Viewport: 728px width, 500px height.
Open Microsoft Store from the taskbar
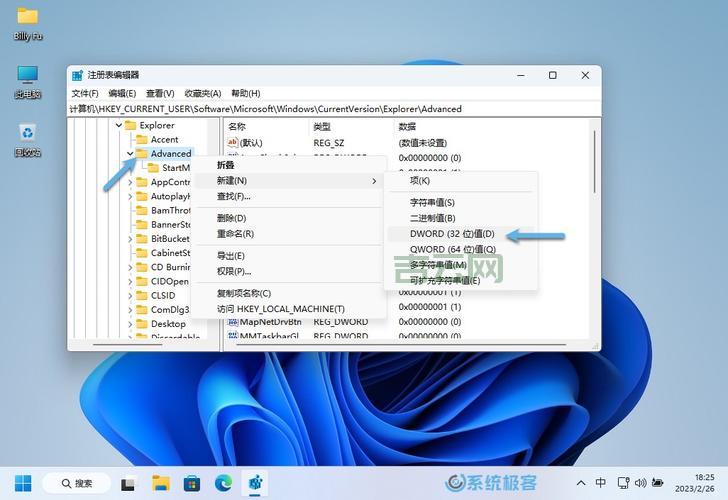pyautogui.click(x=192, y=484)
